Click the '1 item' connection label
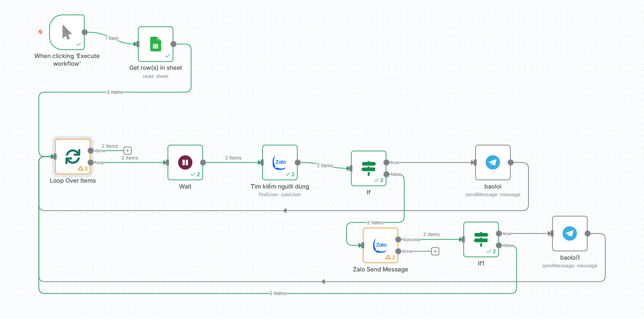644x319 pixels. [x=112, y=38]
